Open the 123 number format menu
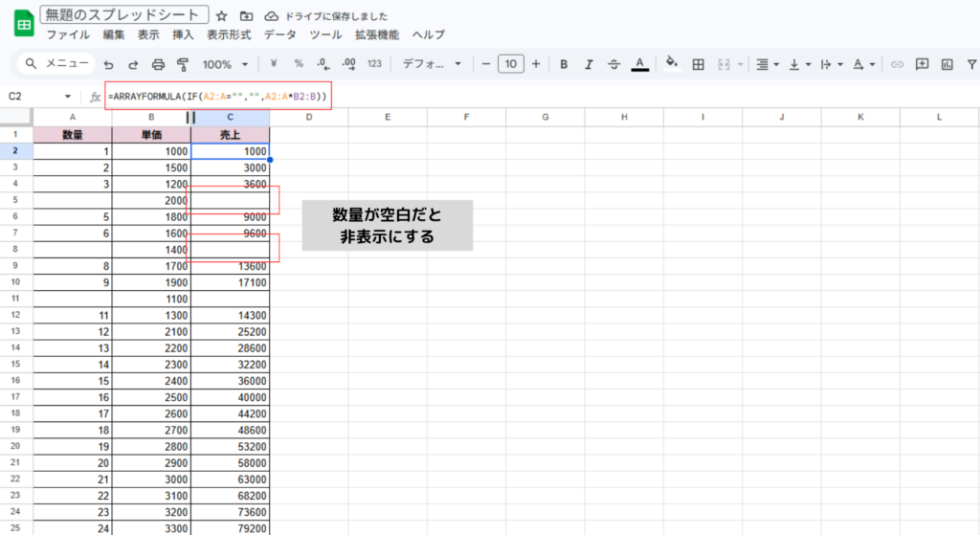Screen dimensions: 980x535 (374, 64)
